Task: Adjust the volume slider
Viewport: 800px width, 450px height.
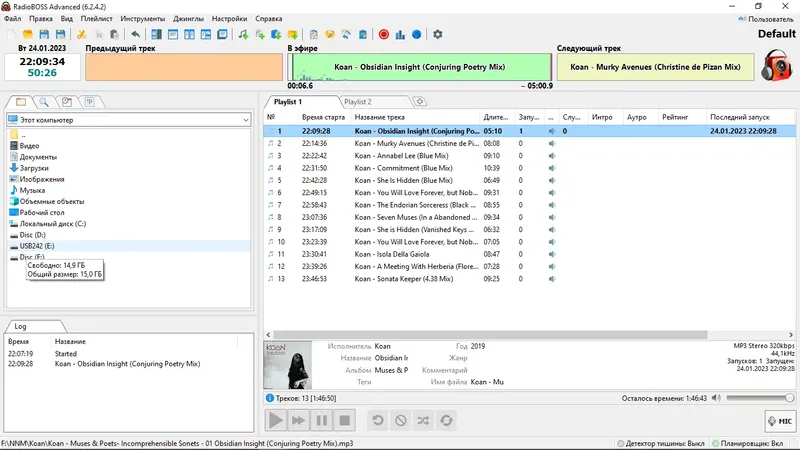Action: [760, 398]
